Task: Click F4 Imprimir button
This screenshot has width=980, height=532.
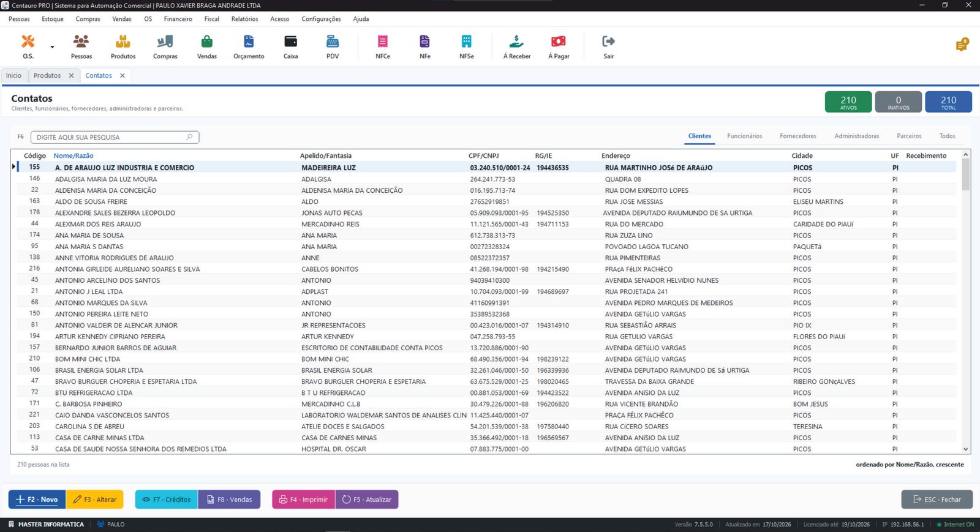Action: tap(304, 500)
